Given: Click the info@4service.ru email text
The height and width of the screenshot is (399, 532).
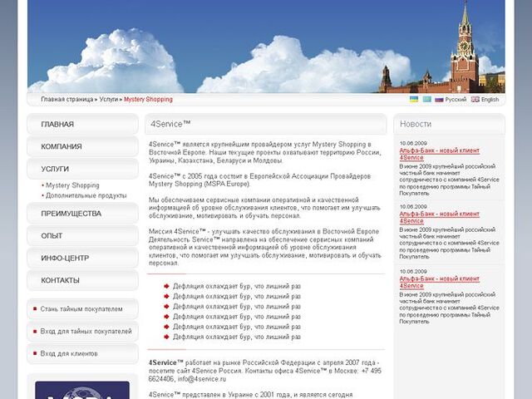Looking at the screenshot, I should (202, 379).
